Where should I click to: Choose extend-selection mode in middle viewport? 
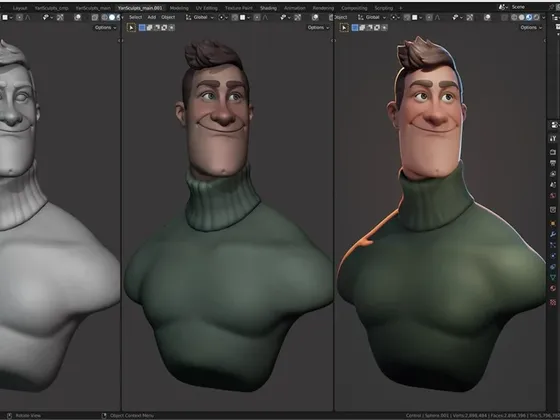pyautogui.click(x=149, y=28)
